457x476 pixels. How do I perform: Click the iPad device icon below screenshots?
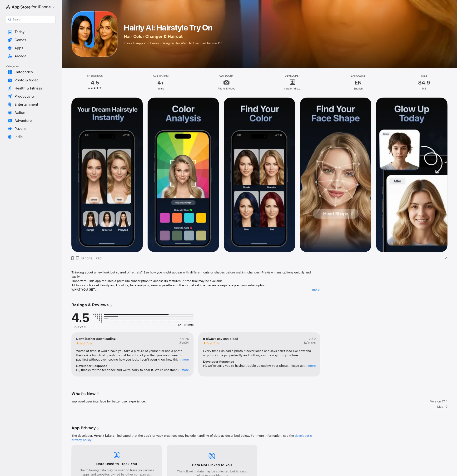(77, 258)
